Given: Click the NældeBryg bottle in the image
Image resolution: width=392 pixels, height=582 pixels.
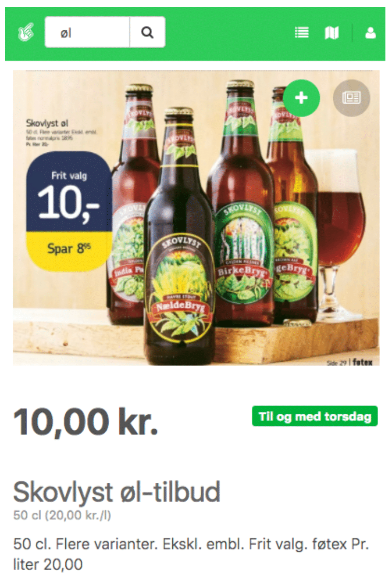Looking at the screenshot, I should (179, 237).
